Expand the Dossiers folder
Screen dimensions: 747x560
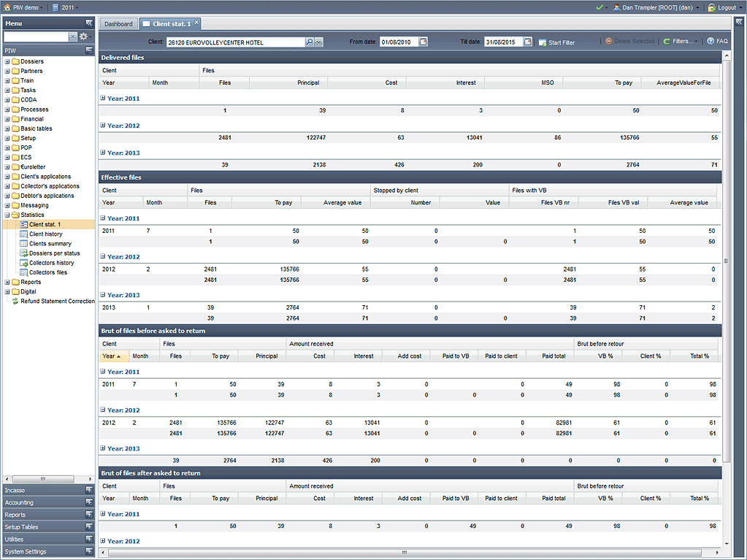pos(7,61)
